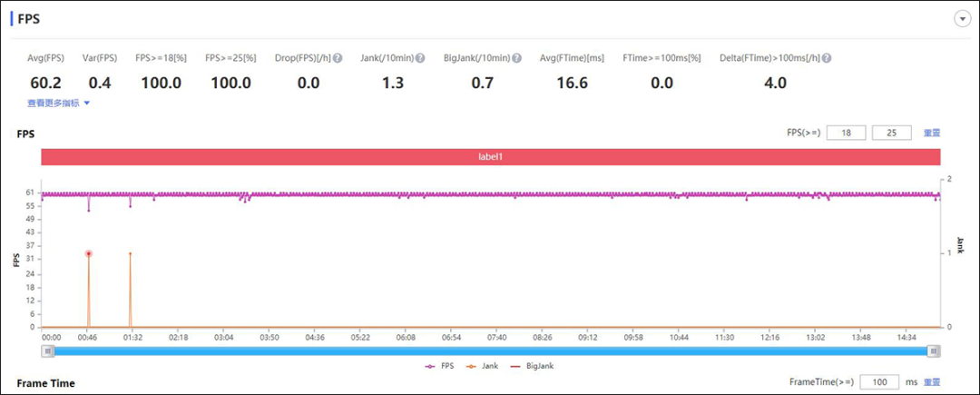Image resolution: width=980 pixels, height=395 pixels.
Task: Click Jank spike marker near 01:32
Action: [x=130, y=254]
